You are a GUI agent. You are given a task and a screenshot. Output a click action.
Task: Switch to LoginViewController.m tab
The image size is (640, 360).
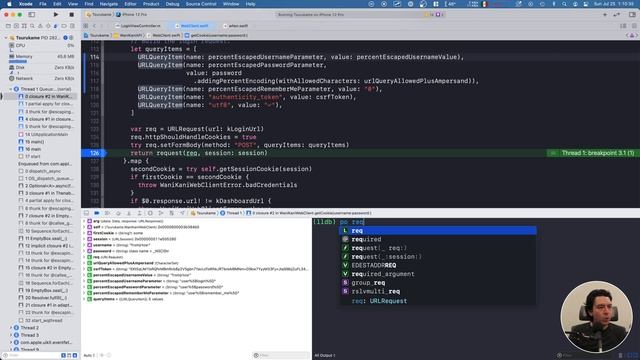coord(138,26)
